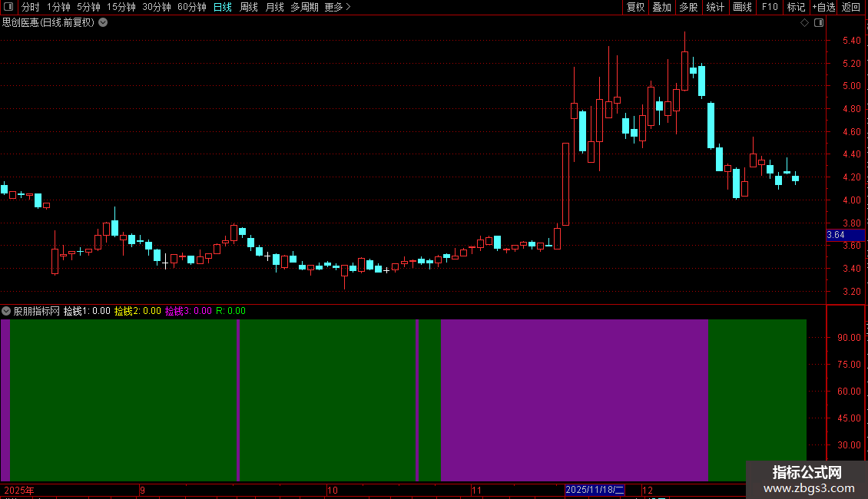Click the 捡钱1: 0.00 indicator value

pyautogui.click(x=87, y=311)
